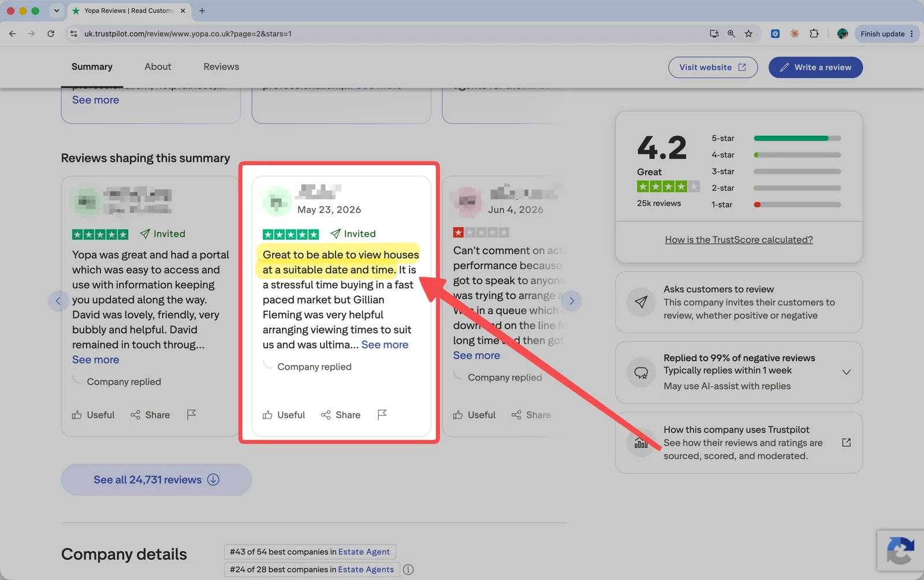The image size is (924, 580).
Task: Filter reviews by the 1-star bar
Action: coord(797,205)
